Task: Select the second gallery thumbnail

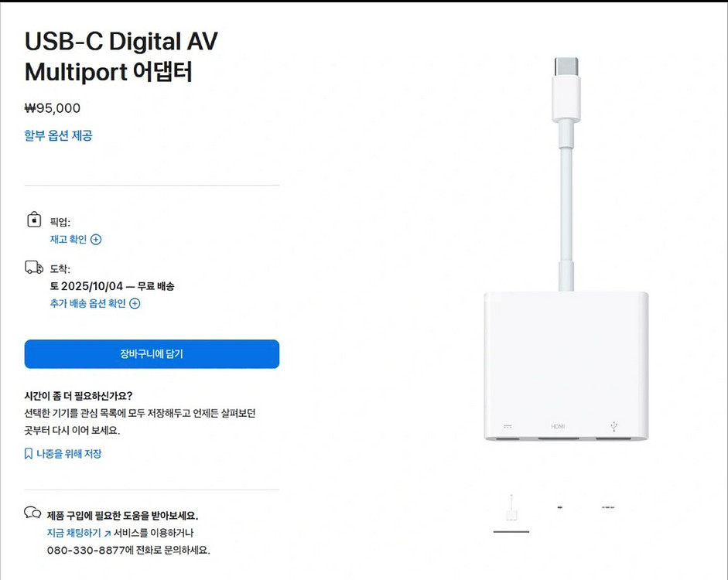Action: pos(560,507)
